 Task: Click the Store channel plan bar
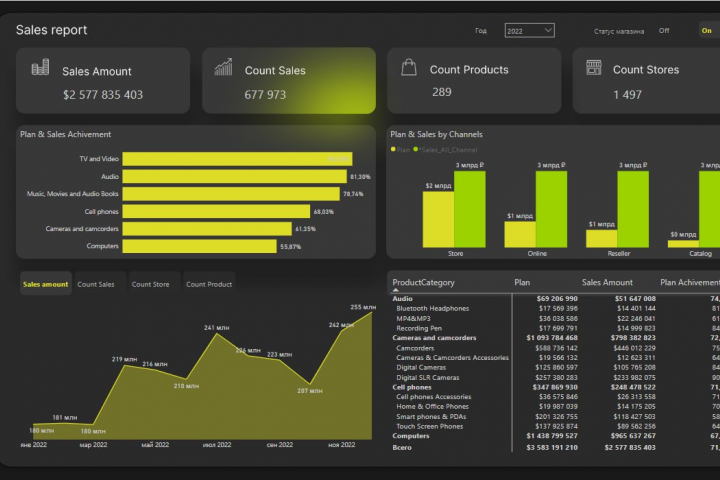[x=439, y=220]
